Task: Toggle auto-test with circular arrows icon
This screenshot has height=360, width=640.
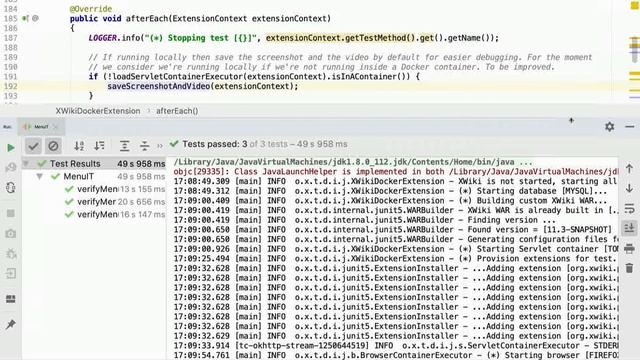Action: [11, 188]
